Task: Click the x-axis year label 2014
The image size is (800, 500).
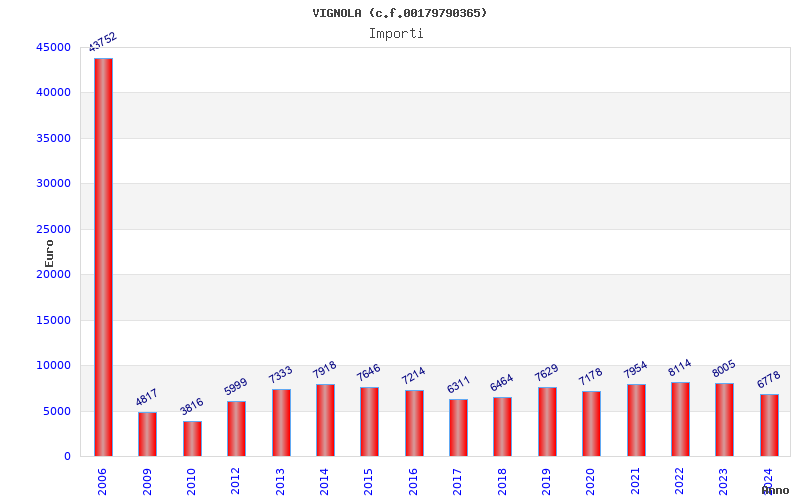Action: tap(324, 482)
